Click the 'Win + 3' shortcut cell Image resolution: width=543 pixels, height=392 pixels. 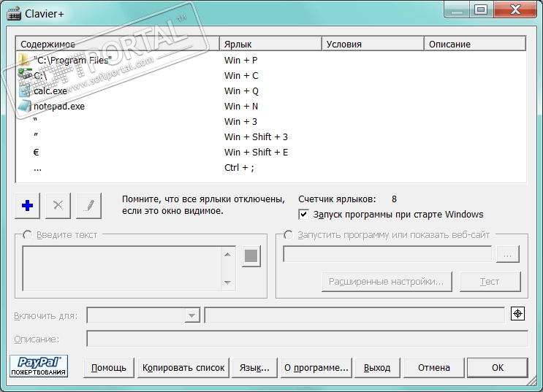click(x=240, y=121)
